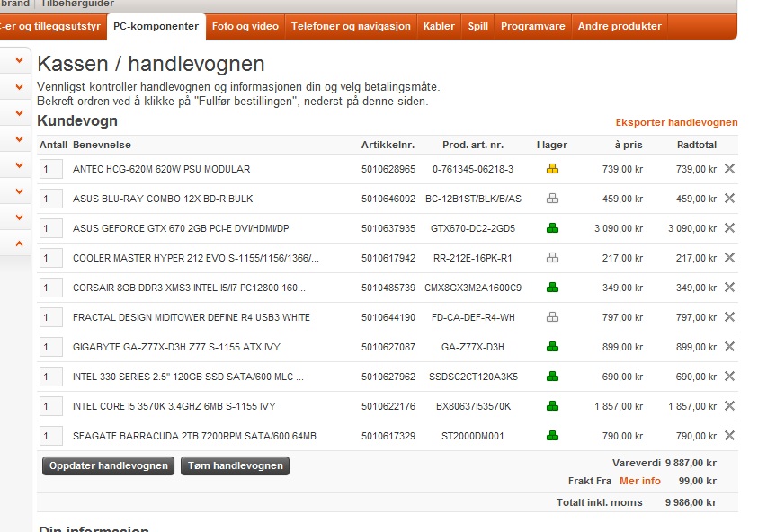Viewport: 767px width, 532px height.
Task: Expand the second sidebar chevron section
Action: click(x=19, y=87)
